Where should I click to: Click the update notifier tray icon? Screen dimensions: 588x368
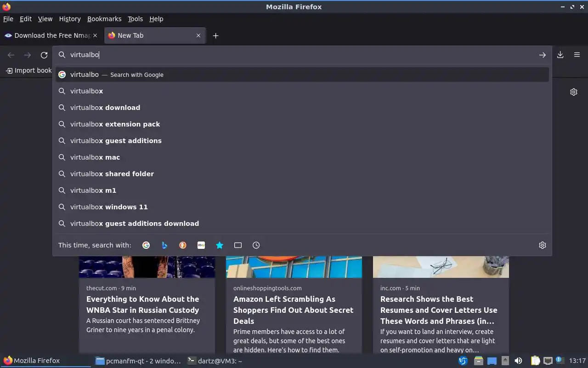[x=560, y=360]
